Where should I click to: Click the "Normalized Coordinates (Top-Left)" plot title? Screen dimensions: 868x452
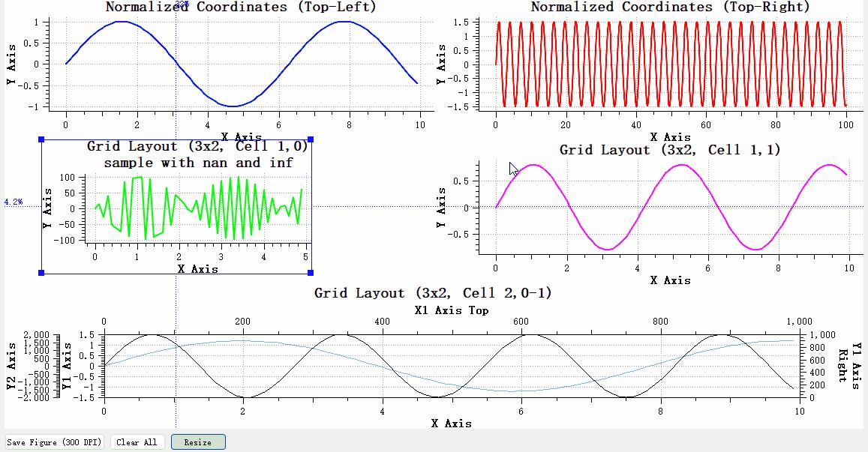point(241,7)
